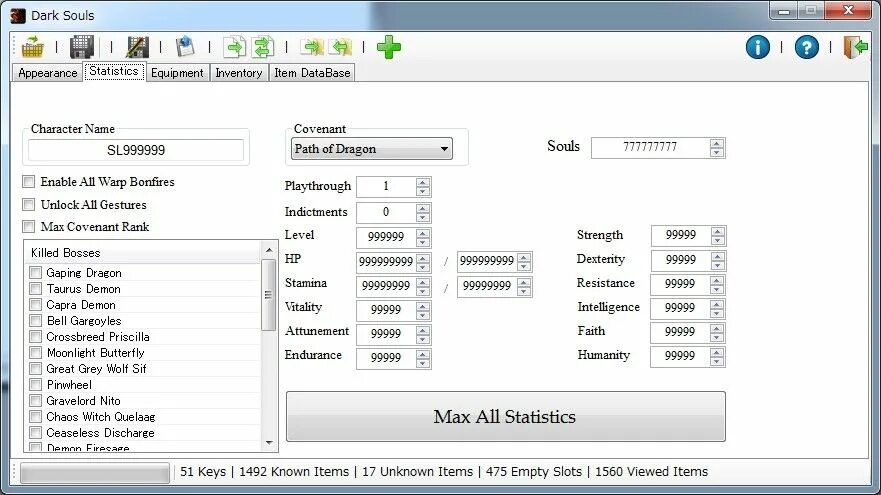Go to the Inventory tab
The image size is (881, 495).
(x=239, y=73)
